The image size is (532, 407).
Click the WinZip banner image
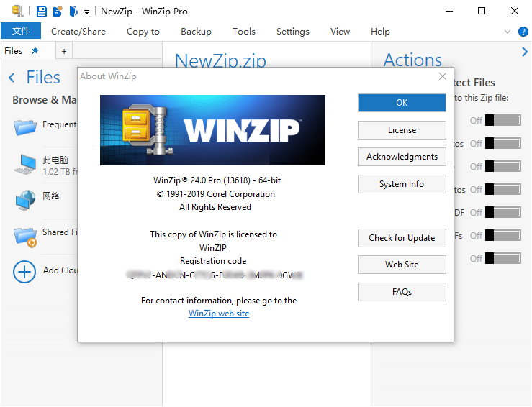(212, 130)
